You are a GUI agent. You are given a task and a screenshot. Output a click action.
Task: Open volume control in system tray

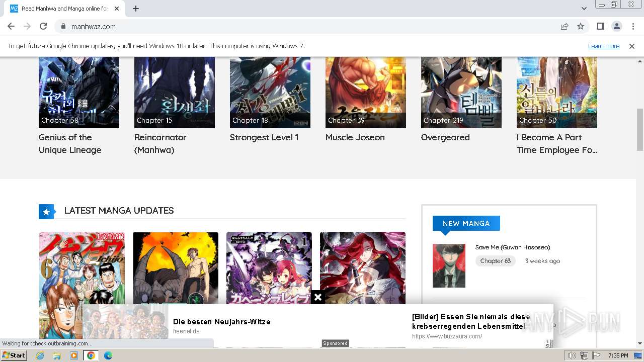click(572, 355)
